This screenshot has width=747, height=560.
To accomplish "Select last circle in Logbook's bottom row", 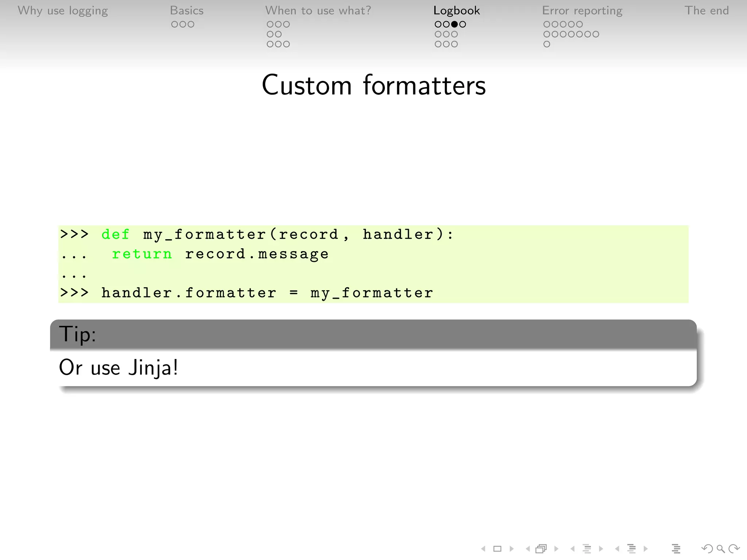I will [x=454, y=44].
